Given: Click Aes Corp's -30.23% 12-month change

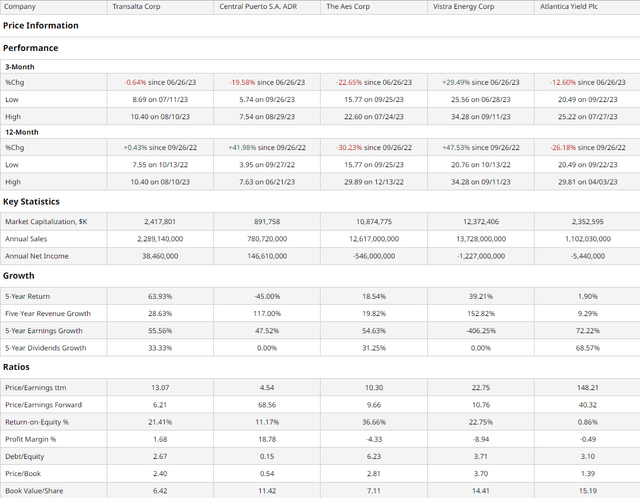Looking at the screenshot, I should [x=374, y=148].
